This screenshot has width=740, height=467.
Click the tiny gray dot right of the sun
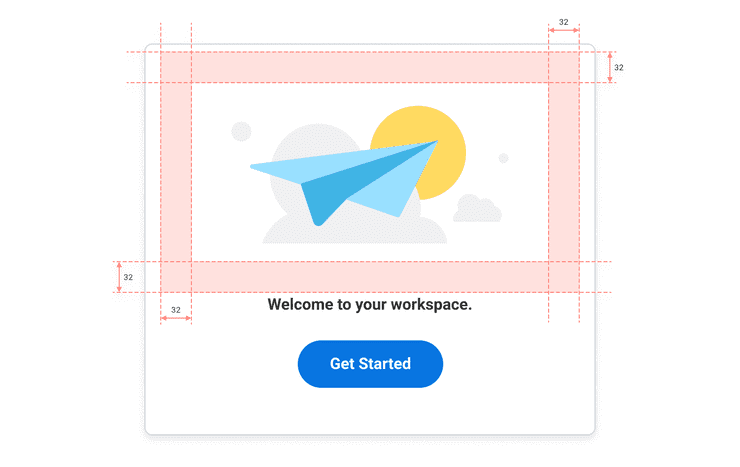[x=504, y=158]
